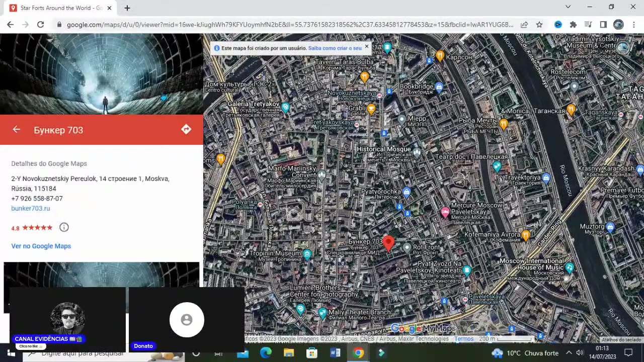Click the Pyat Zvozd Kinoteatr marker
The height and width of the screenshot is (362, 644).
tap(467, 270)
